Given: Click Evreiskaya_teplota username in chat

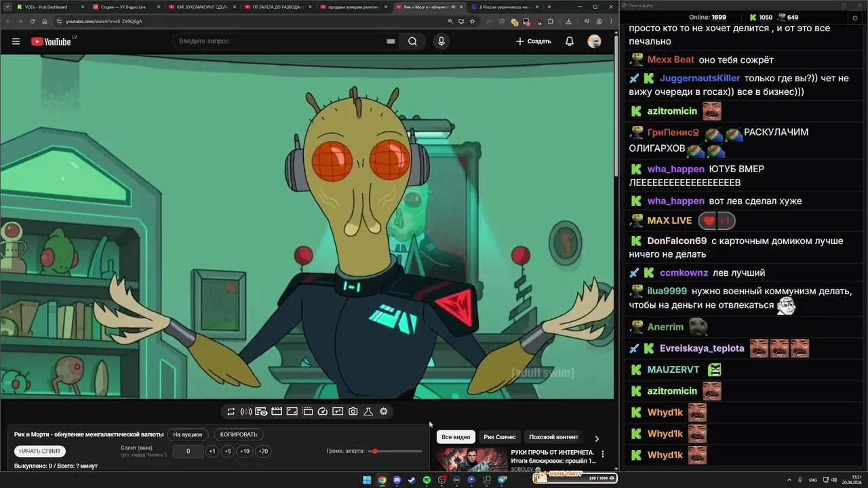Looking at the screenshot, I should pos(702,348).
